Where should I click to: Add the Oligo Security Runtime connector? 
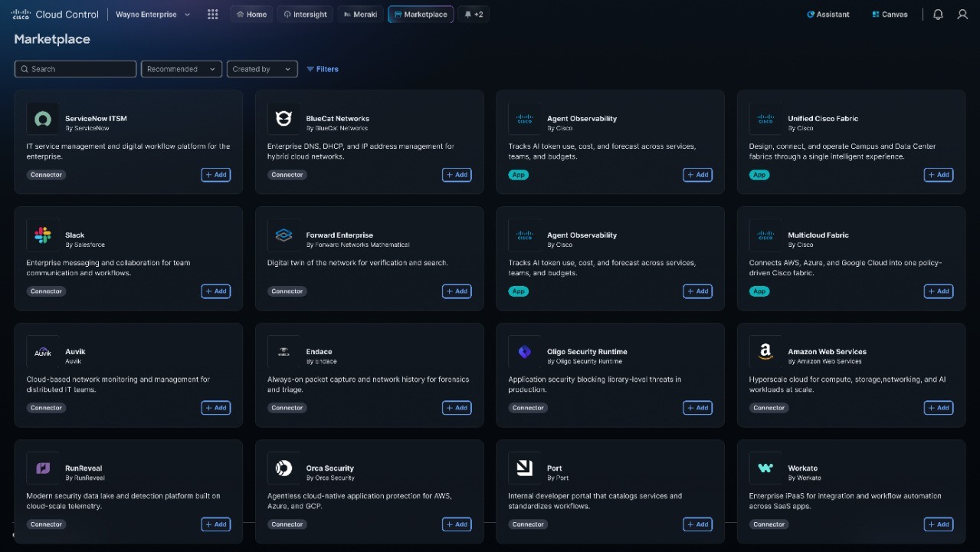coord(698,408)
